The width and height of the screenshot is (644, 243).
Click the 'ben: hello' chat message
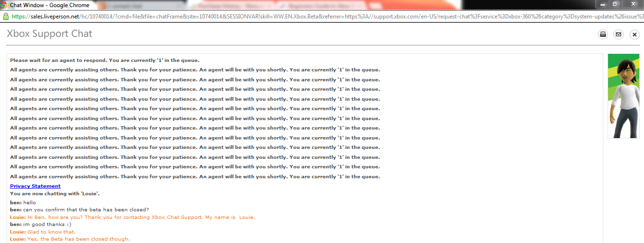point(23,203)
